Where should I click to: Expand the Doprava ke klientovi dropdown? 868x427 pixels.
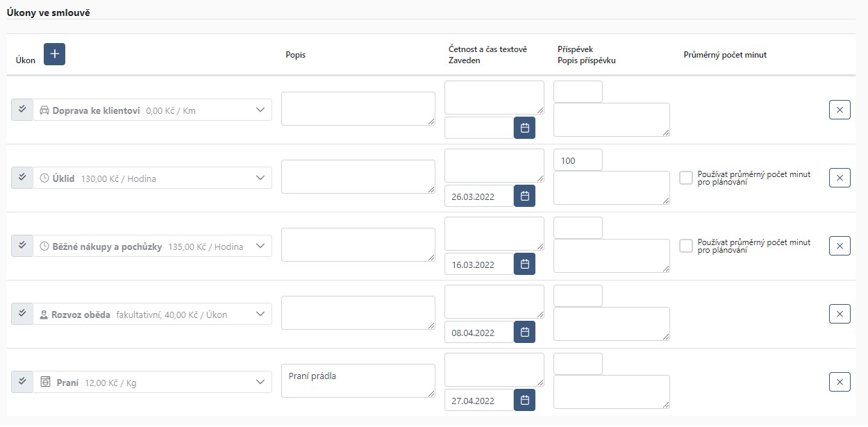(152, 110)
